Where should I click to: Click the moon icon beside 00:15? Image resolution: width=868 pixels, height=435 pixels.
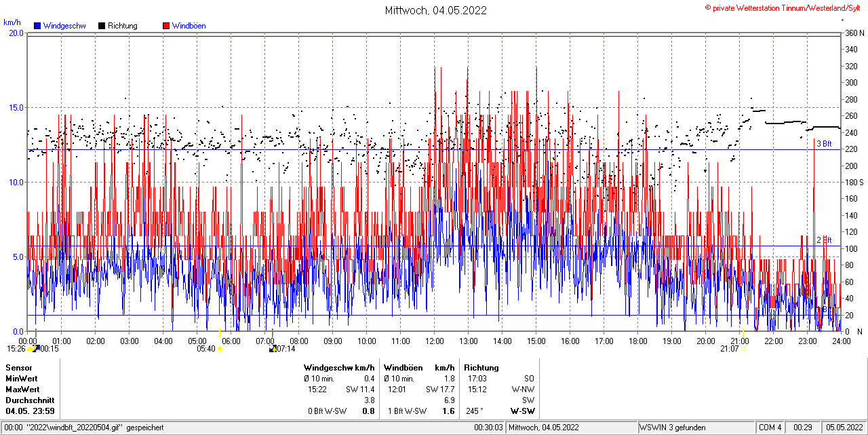(36, 349)
